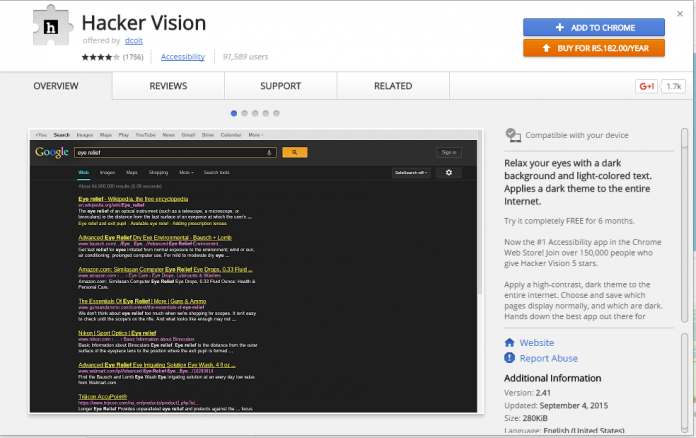
Task: Open the More dropdown under search box
Action: coord(186,172)
